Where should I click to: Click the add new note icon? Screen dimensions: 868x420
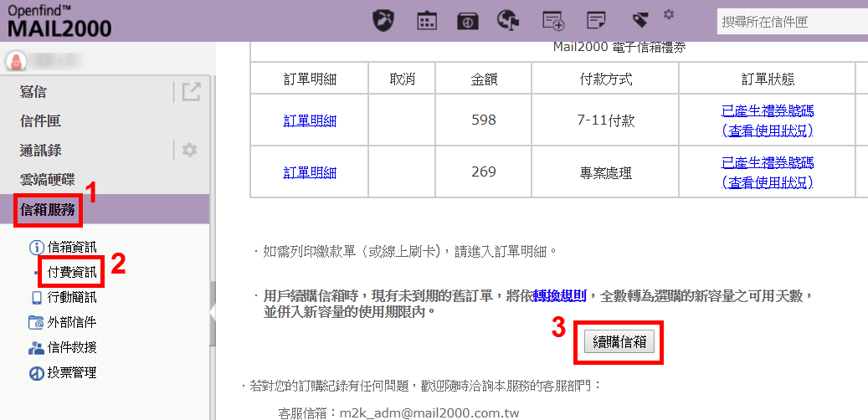click(x=553, y=21)
